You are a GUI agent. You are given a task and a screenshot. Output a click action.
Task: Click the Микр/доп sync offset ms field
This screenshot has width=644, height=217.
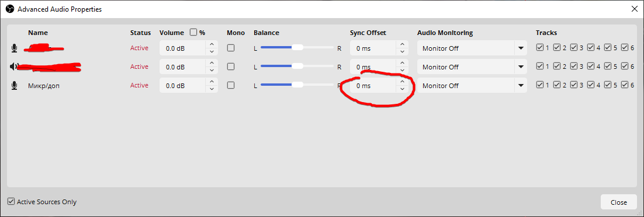[373, 85]
